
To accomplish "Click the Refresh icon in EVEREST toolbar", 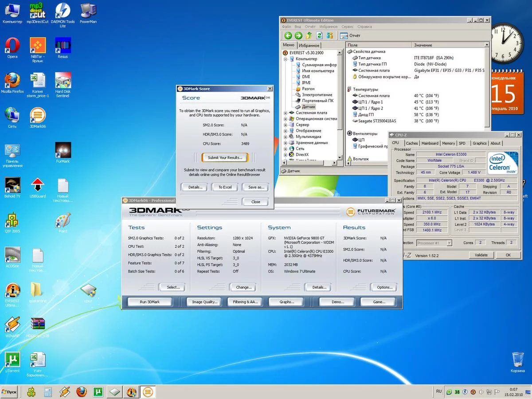I will (x=319, y=35).
